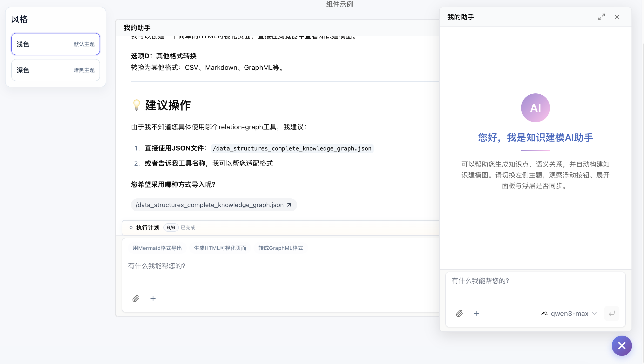Click the plus icon in the floating panel input
Screen dimensions: 644x364
(476, 313)
